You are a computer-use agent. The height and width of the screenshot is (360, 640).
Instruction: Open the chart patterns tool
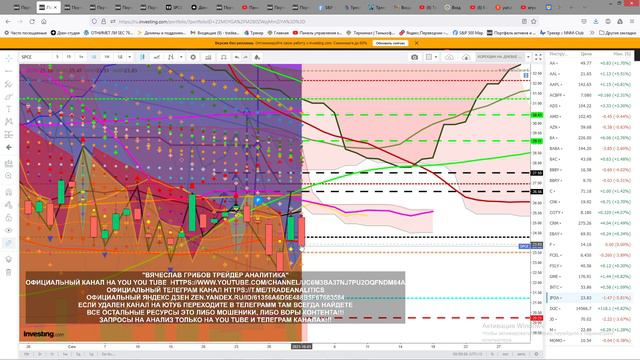tap(9, 122)
